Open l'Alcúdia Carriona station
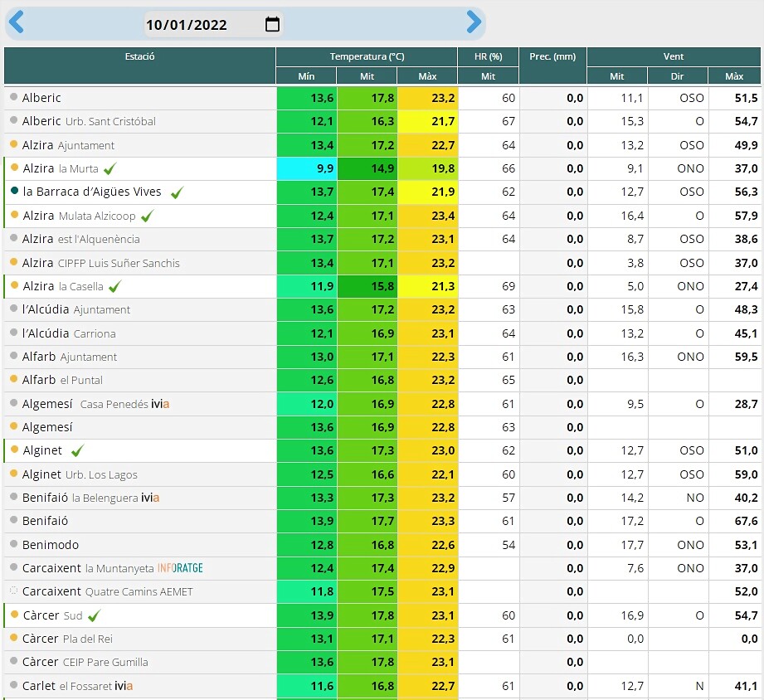 382,333
